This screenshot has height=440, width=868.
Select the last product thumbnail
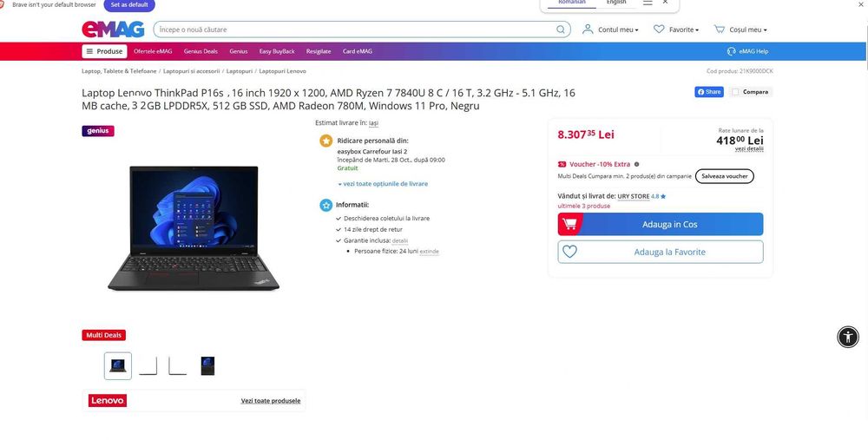[x=207, y=366]
